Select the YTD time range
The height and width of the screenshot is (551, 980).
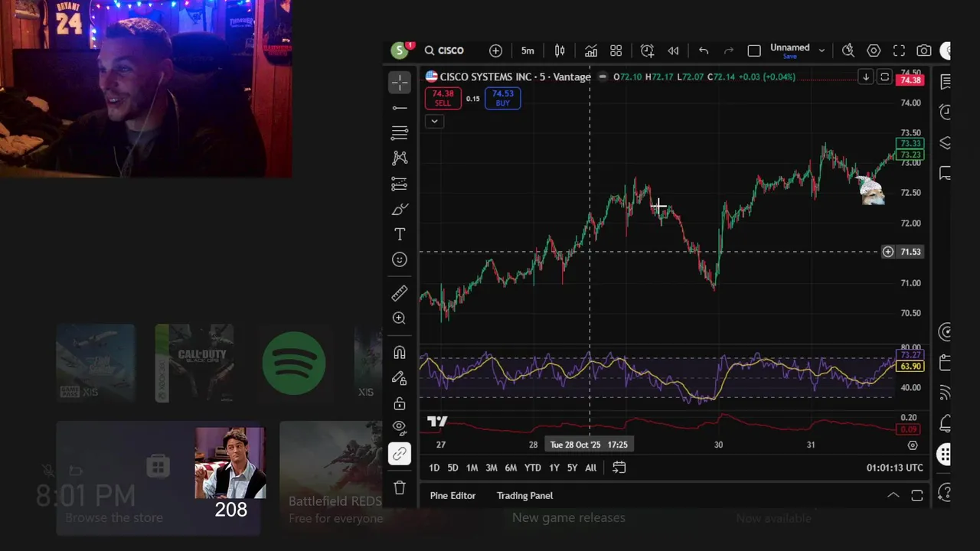(x=532, y=468)
